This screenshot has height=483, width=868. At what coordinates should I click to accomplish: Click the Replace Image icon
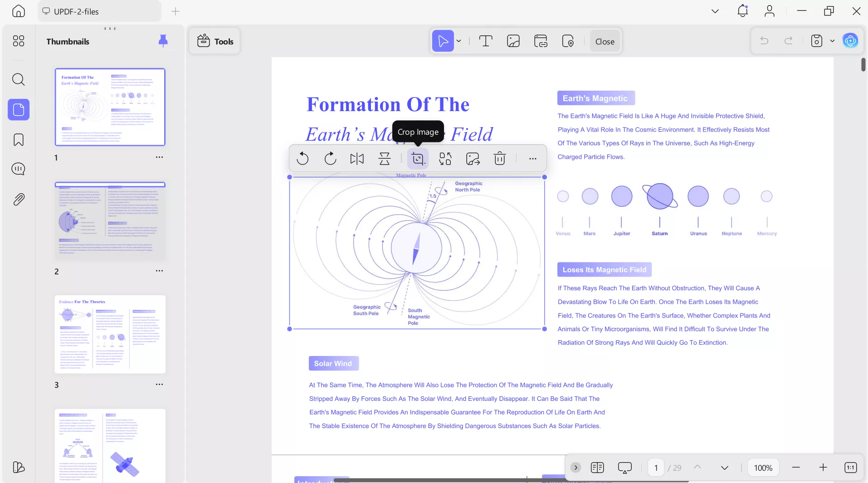click(445, 159)
